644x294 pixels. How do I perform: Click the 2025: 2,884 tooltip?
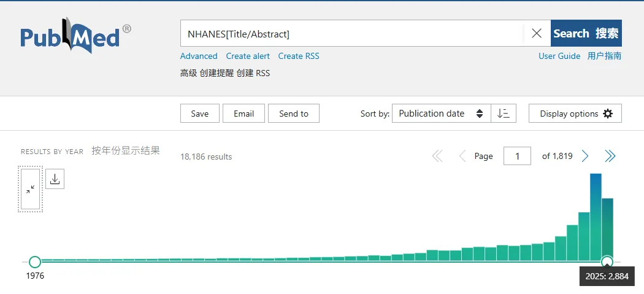point(607,276)
